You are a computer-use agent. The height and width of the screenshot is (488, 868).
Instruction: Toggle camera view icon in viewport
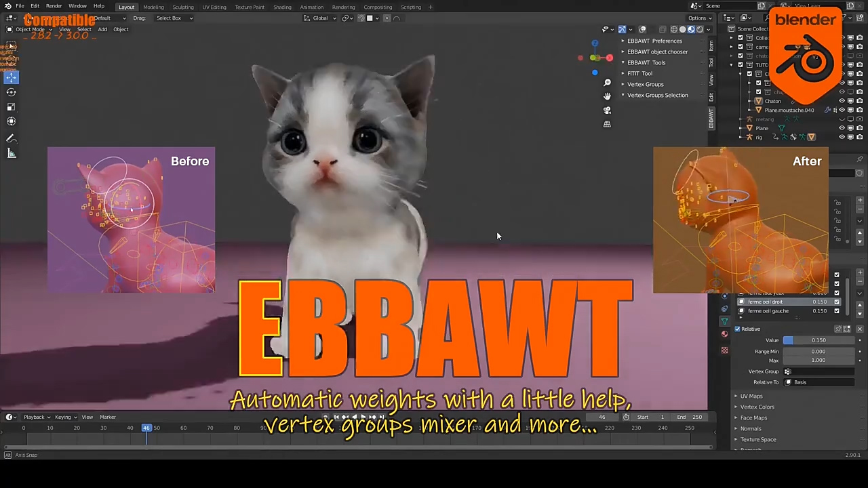tap(607, 110)
